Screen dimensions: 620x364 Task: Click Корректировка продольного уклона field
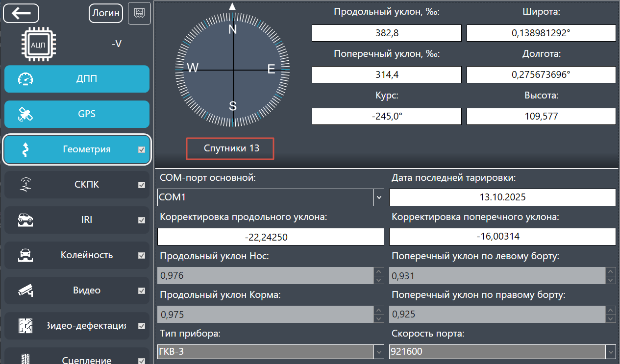271,237
